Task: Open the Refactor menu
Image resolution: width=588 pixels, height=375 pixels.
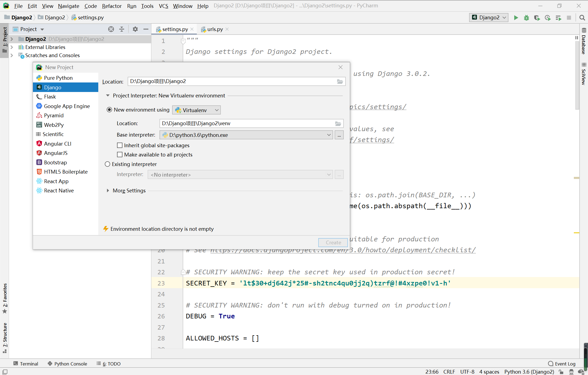Action: 112,6
